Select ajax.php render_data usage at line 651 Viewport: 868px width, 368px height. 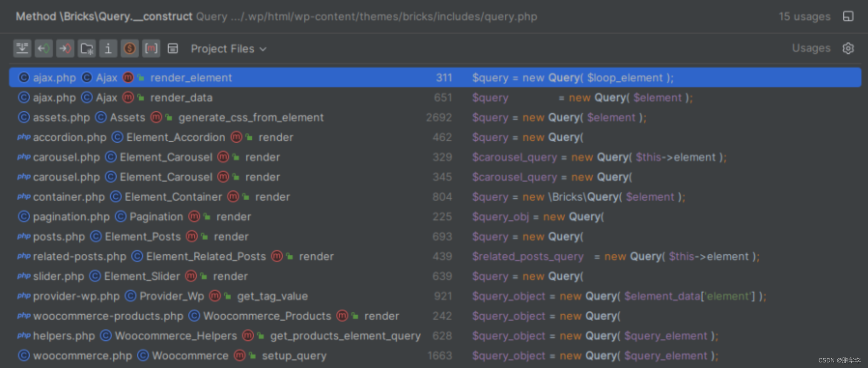(x=435, y=98)
